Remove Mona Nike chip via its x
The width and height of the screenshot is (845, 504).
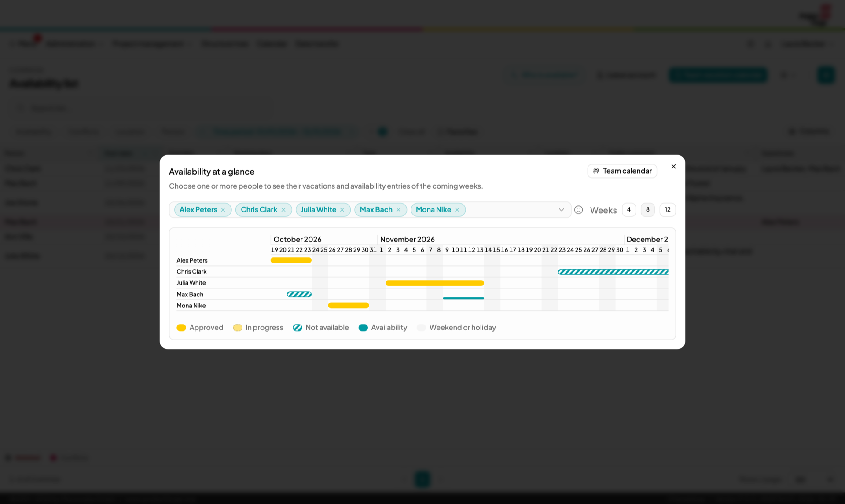457,210
